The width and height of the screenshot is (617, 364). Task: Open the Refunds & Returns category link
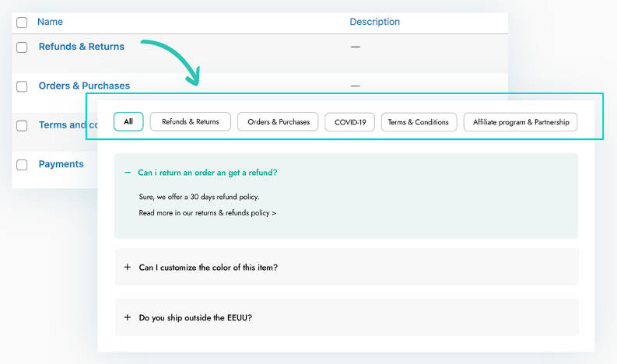(x=82, y=47)
